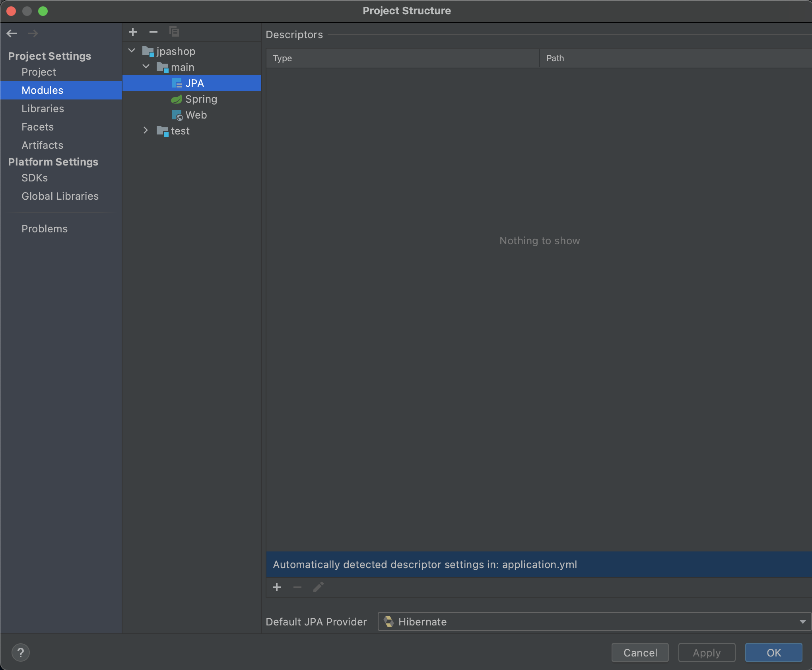Open the Default JPA Provider dropdown
This screenshot has height=670, width=812.
pyautogui.click(x=594, y=621)
